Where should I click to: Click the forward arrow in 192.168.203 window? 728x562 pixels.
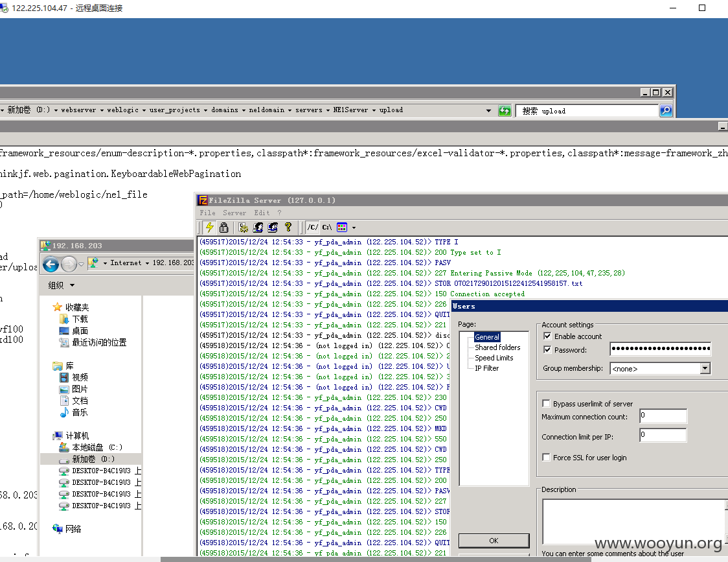[x=69, y=264]
